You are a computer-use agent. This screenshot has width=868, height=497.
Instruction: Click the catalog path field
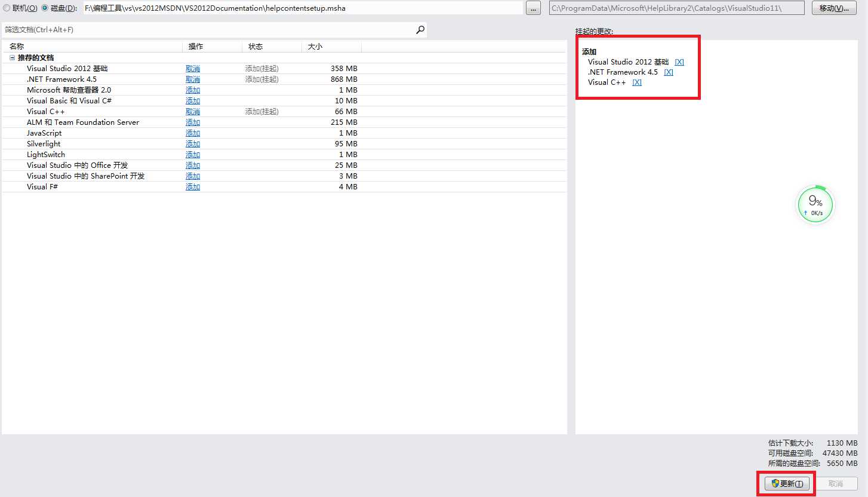point(676,8)
